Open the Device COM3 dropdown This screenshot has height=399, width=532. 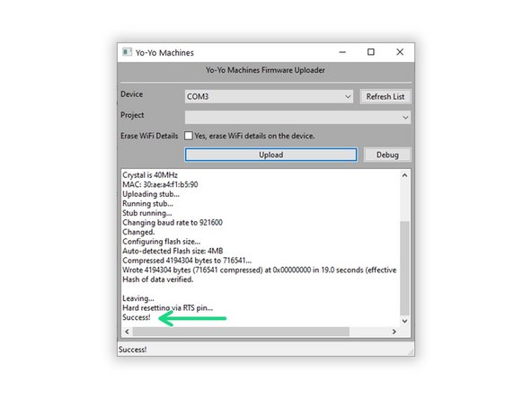[x=269, y=97]
